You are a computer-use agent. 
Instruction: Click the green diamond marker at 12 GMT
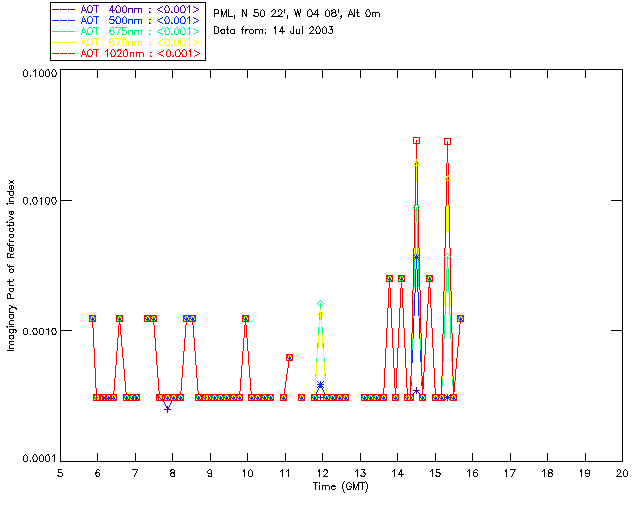click(x=320, y=304)
